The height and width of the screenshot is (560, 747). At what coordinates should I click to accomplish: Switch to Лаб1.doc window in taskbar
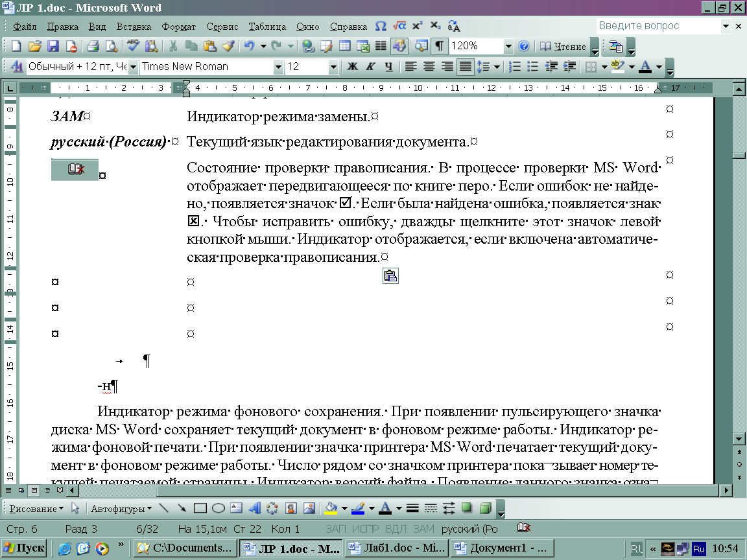(x=397, y=548)
